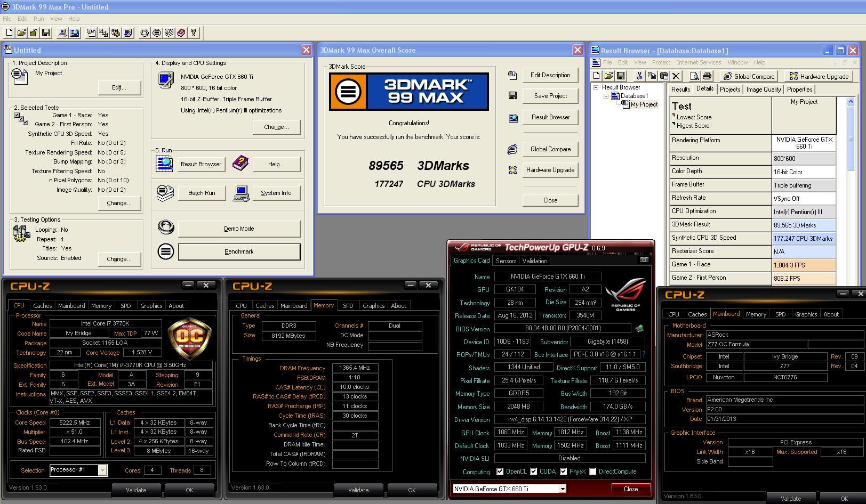The height and width of the screenshot is (504, 866).
Task: Click Help book icon in main toolbar
Action: pyautogui.click(x=181, y=33)
